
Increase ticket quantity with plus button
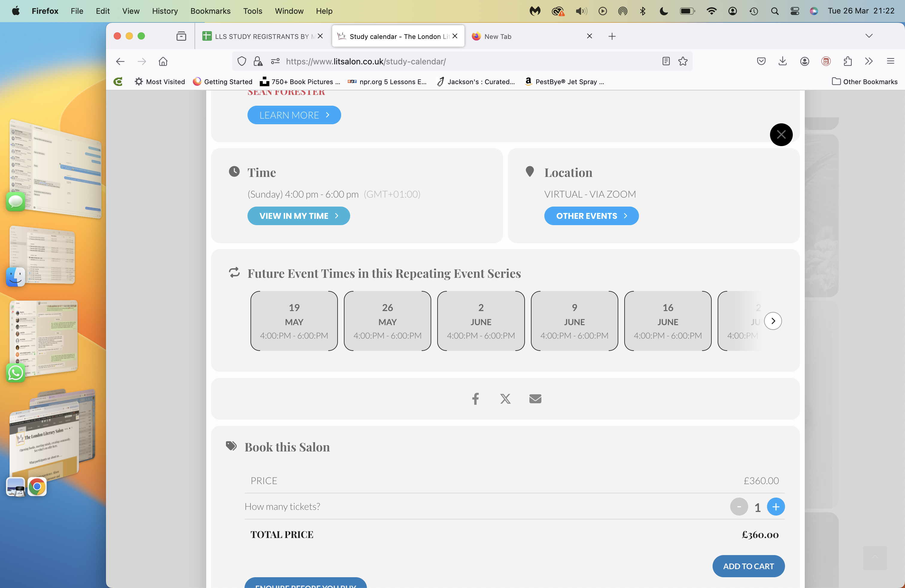point(776,507)
